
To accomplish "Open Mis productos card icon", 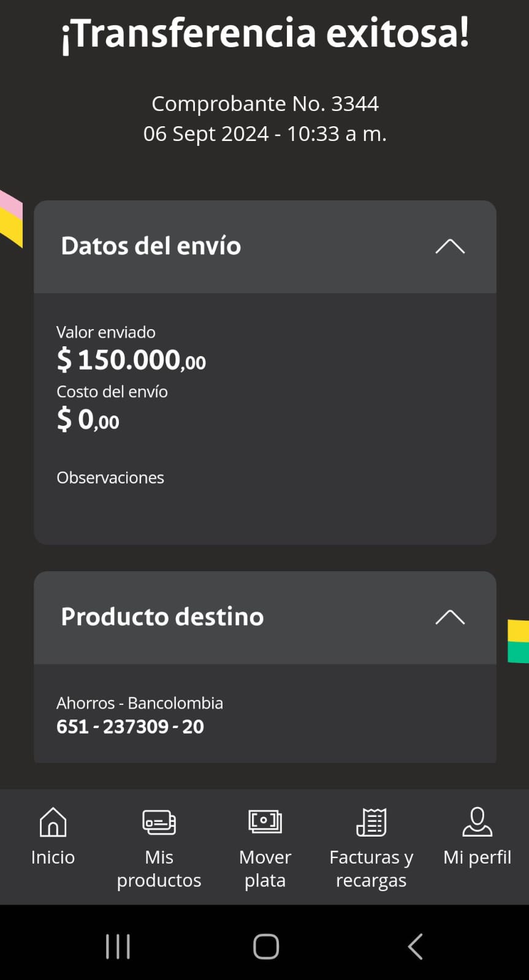I will tap(159, 822).
